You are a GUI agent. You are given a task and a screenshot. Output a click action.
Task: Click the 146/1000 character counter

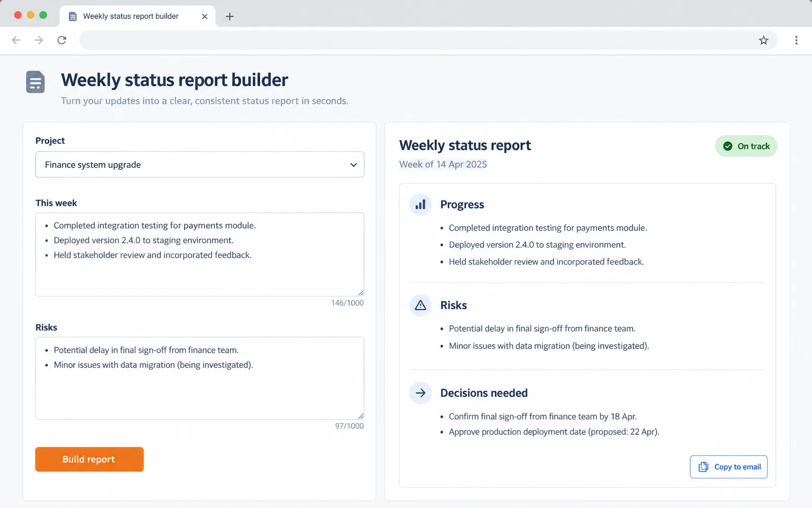point(348,303)
